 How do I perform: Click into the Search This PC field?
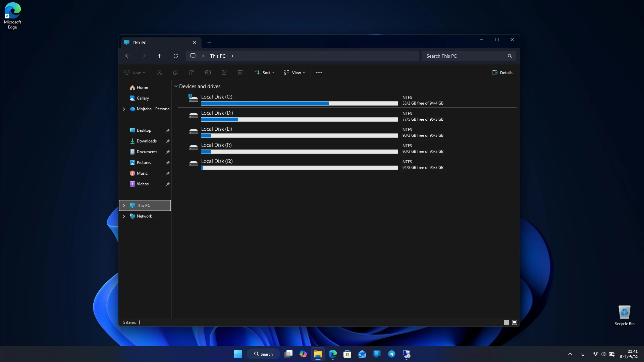465,56
